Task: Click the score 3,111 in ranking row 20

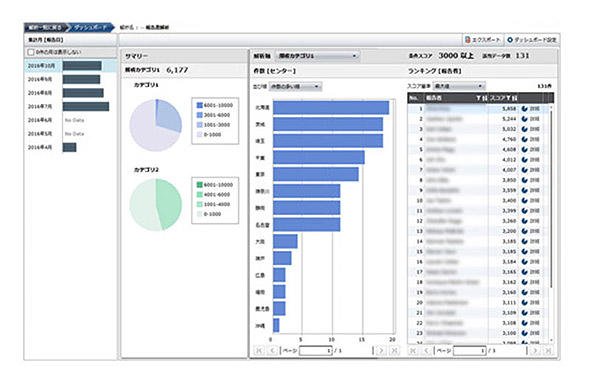Action: [509, 302]
